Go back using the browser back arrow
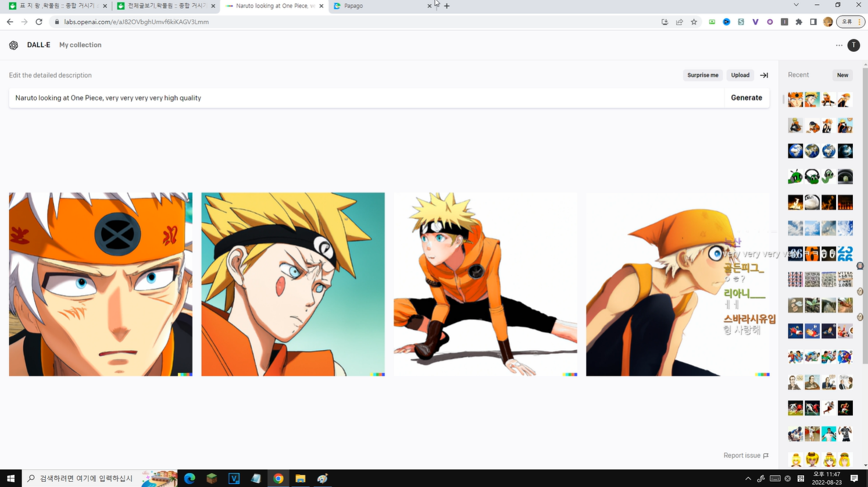The height and width of the screenshot is (487, 868). [10, 22]
